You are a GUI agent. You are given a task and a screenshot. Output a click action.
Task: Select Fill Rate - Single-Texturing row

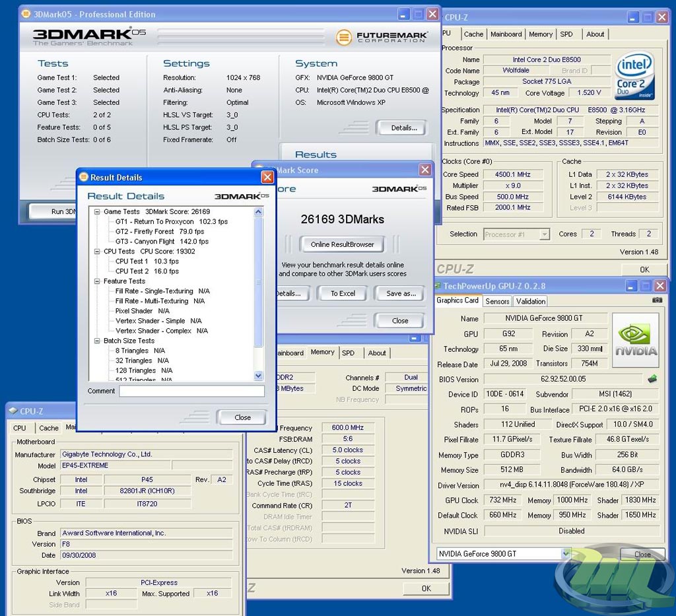[x=162, y=291]
